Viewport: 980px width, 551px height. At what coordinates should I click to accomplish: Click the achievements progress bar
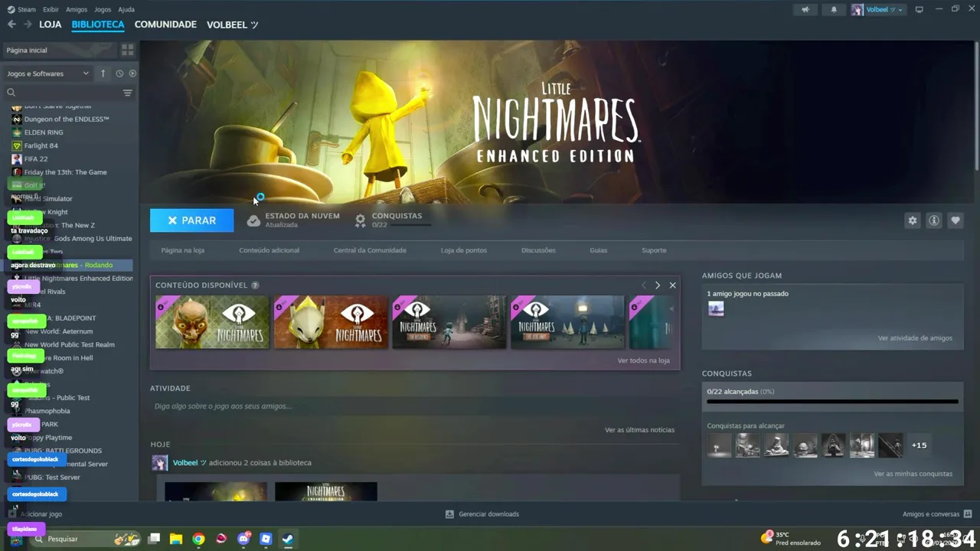[832, 401]
